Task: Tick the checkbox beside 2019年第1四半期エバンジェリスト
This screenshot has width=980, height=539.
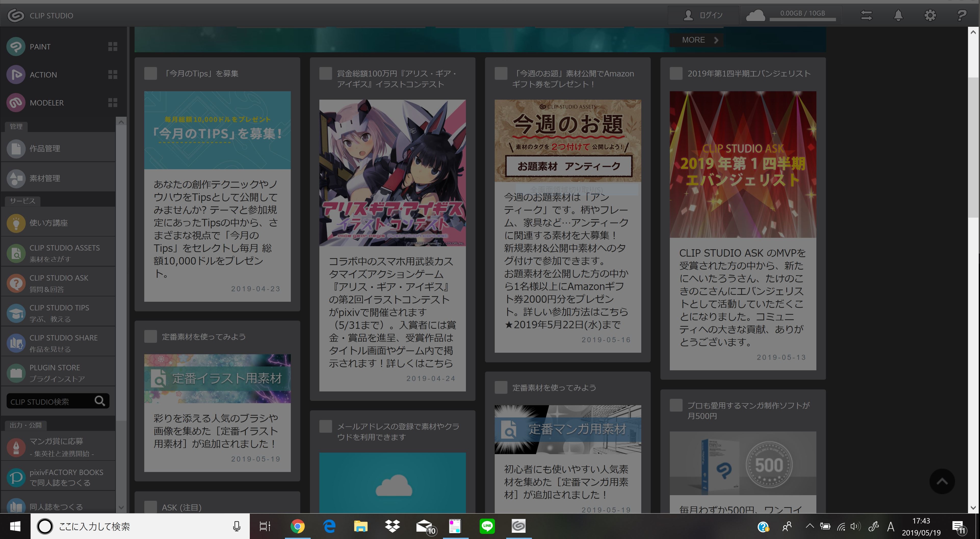Action: pos(676,73)
